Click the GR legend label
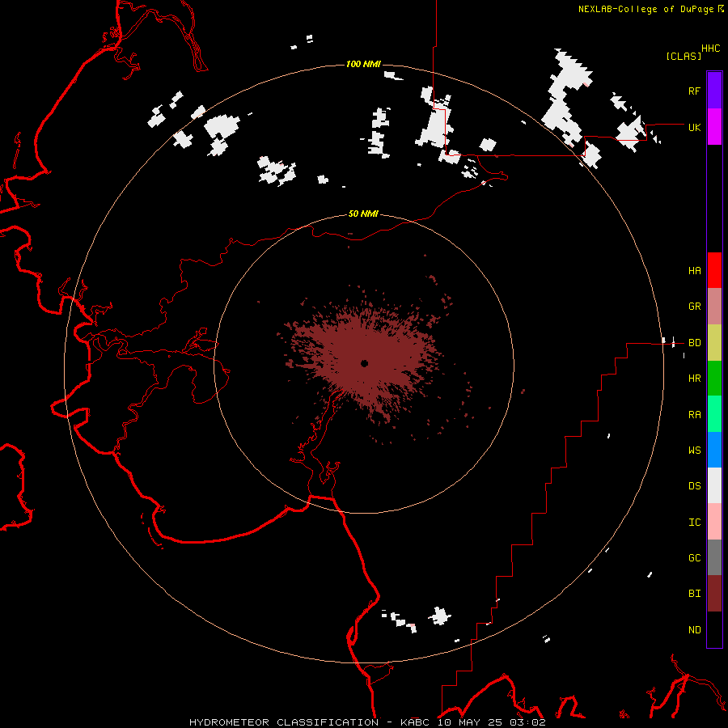This screenshot has width=728, height=728. (694, 307)
